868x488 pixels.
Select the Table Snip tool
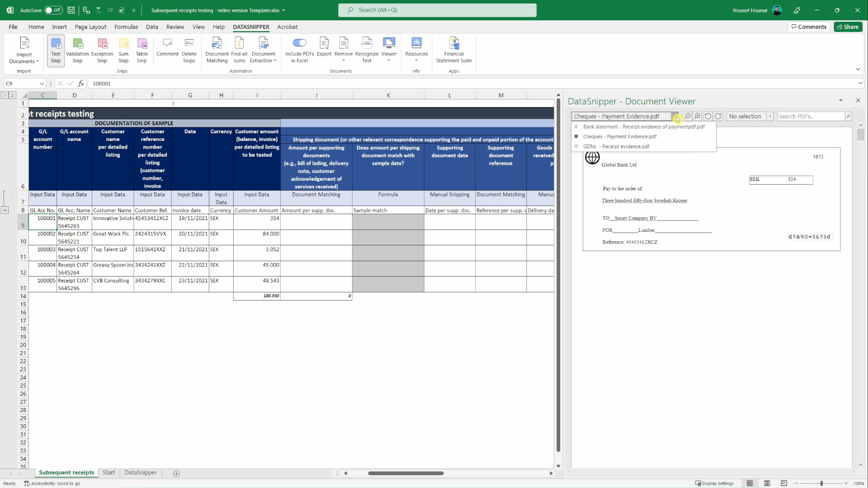(x=142, y=50)
